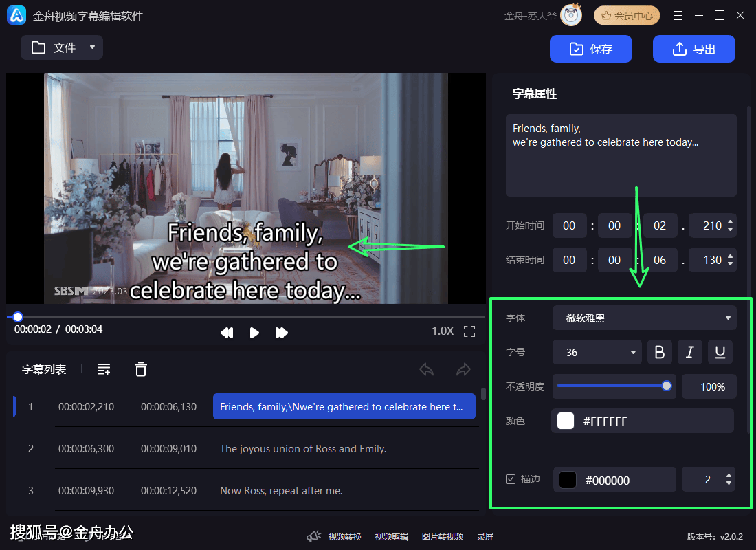Export the video with 导出

694,49
